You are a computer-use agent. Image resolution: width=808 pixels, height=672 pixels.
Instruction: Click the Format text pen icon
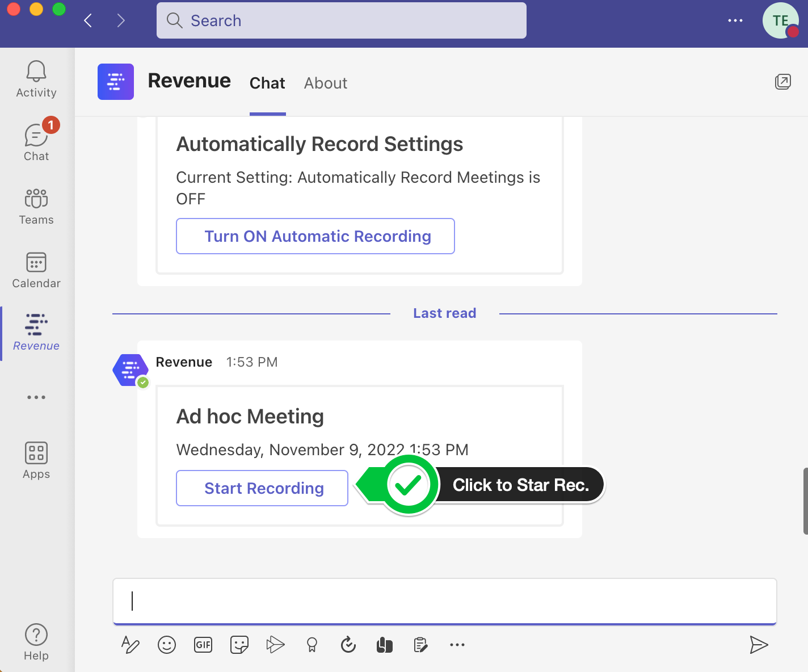click(131, 645)
